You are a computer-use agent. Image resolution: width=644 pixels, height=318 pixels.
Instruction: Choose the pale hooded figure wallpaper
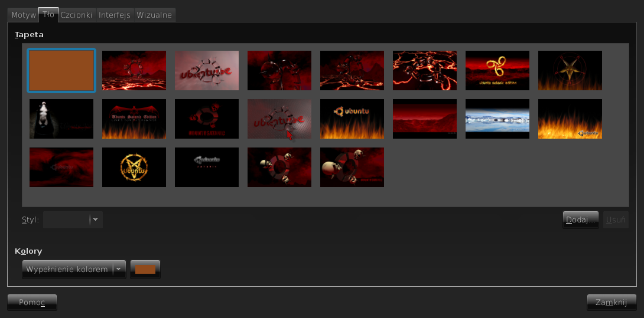click(61, 119)
